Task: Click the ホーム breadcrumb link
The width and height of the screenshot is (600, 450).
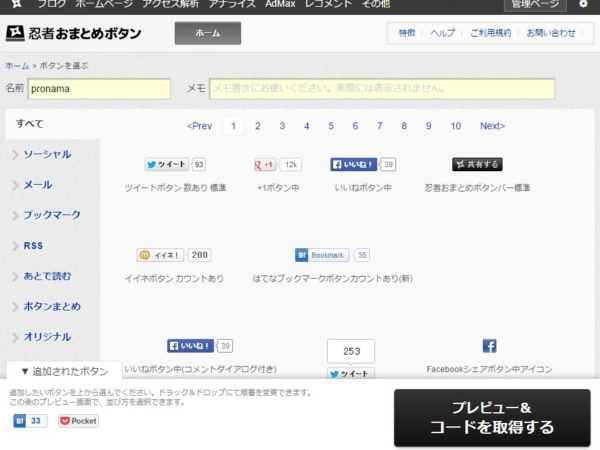Action: tap(17, 66)
